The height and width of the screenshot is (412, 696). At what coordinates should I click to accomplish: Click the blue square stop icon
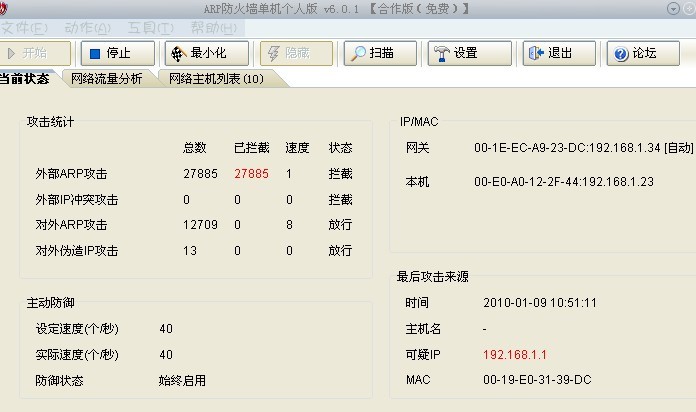(95, 54)
